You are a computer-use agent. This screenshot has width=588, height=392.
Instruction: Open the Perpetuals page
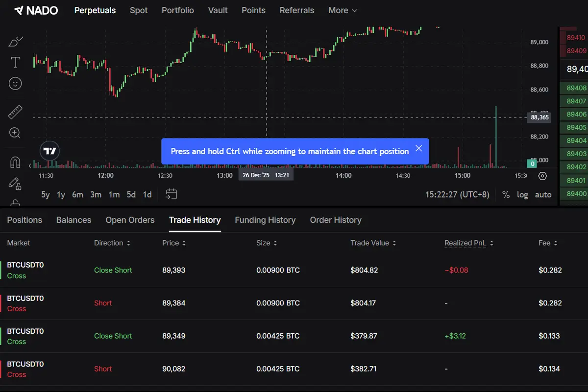click(x=95, y=10)
